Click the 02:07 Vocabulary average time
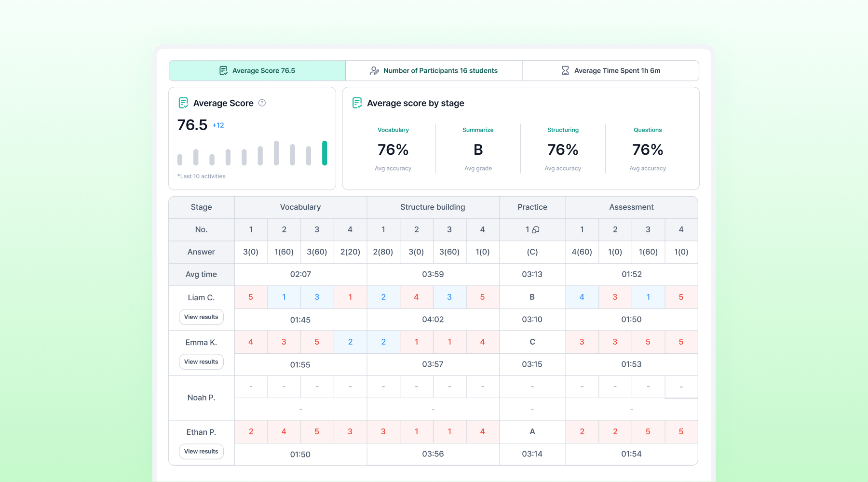This screenshot has height=482, width=868. coord(300,275)
